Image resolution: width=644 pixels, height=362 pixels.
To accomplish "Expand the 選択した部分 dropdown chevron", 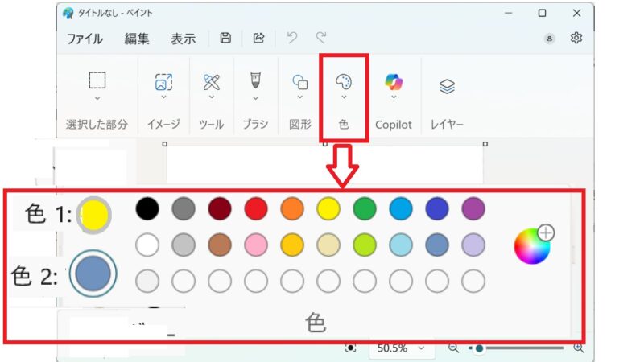I will [97, 98].
